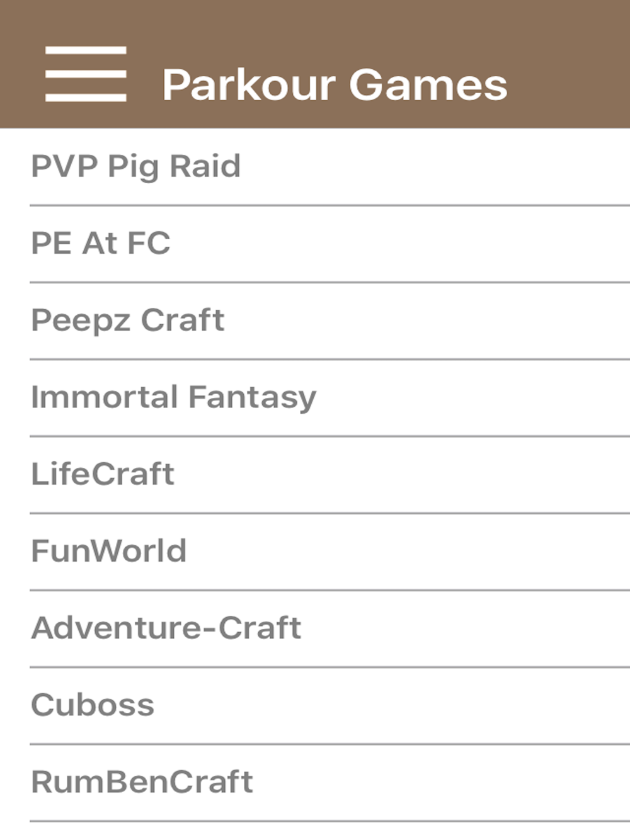Open the Adventure-Craft entry

click(315, 628)
